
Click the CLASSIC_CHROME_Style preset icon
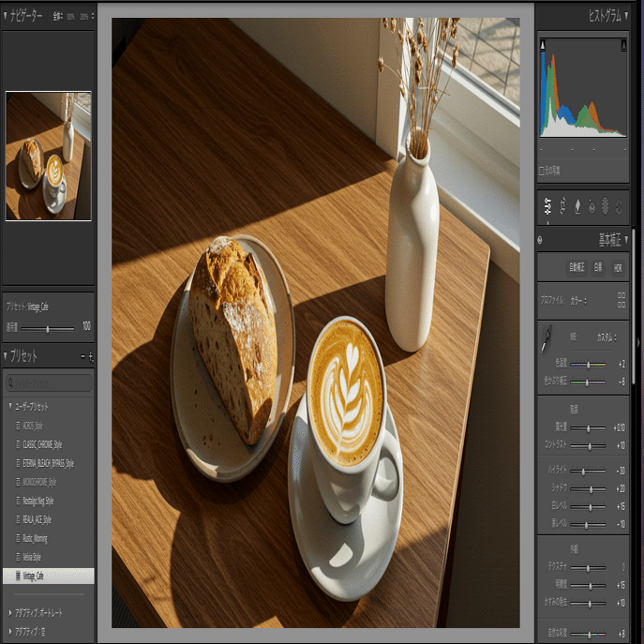pyautogui.click(x=18, y=444)
